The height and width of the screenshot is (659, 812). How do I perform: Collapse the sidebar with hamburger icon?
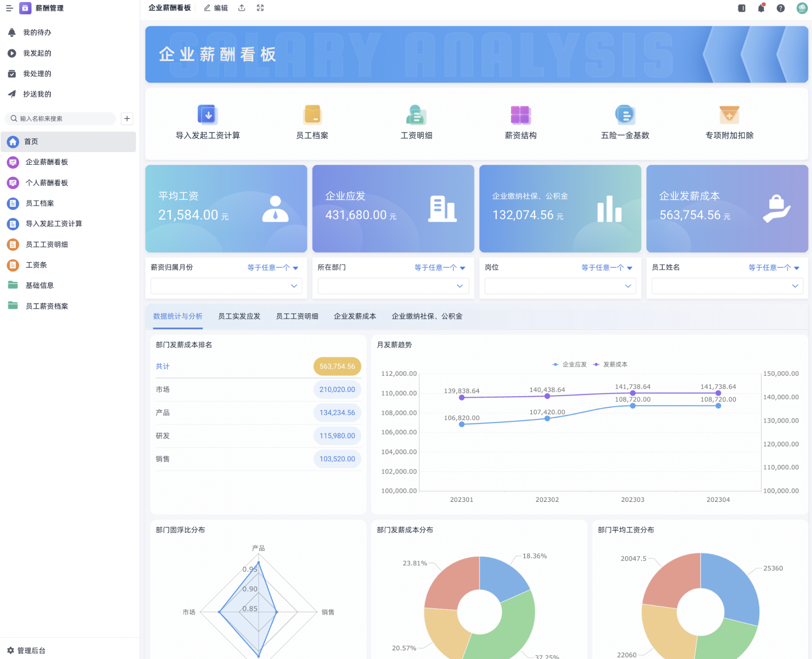[x=9, y=8]
